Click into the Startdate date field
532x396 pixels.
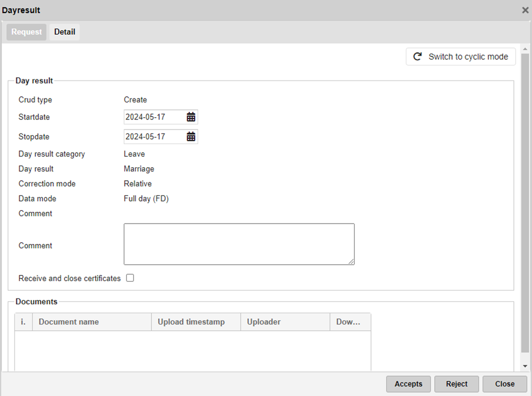pos(154,117)
